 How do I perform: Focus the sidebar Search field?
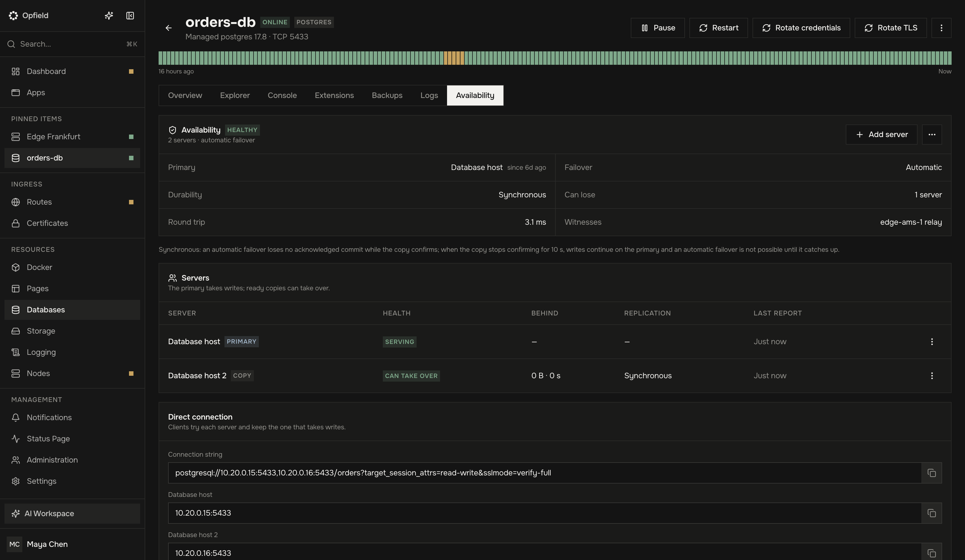pyautogui.click(x=72, y=44)
